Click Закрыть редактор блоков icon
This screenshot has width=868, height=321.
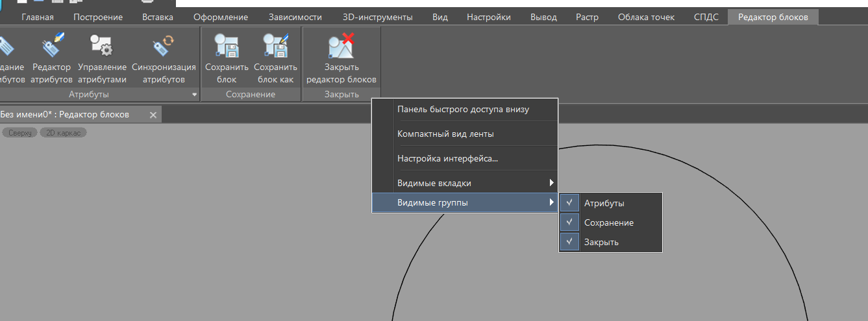(x=341, y=47)
